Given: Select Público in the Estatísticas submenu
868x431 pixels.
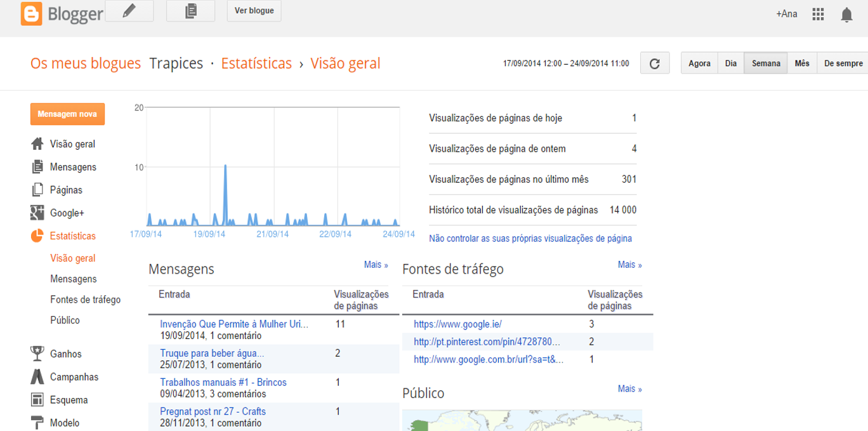Looking at the screenshot, I should [x=65, y=321].
